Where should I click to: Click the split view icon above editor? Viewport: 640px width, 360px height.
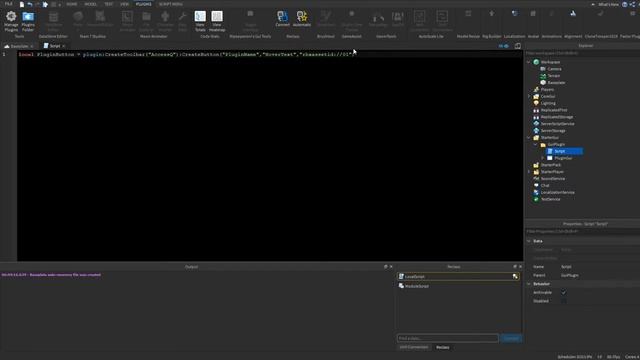[518, 46]
